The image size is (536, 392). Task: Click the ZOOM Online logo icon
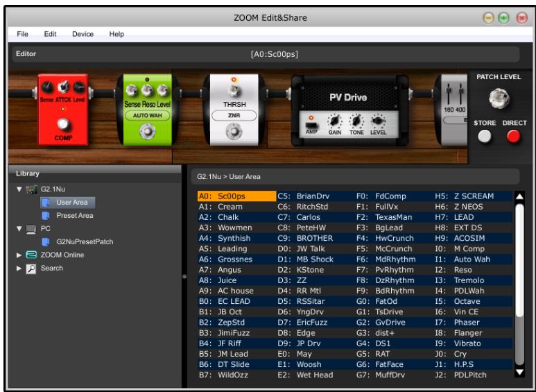(x=31, y=255)
